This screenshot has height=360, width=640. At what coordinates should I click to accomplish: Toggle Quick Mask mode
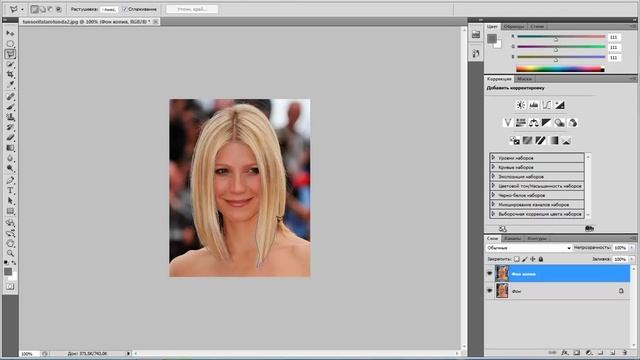(x=10, y=287)
